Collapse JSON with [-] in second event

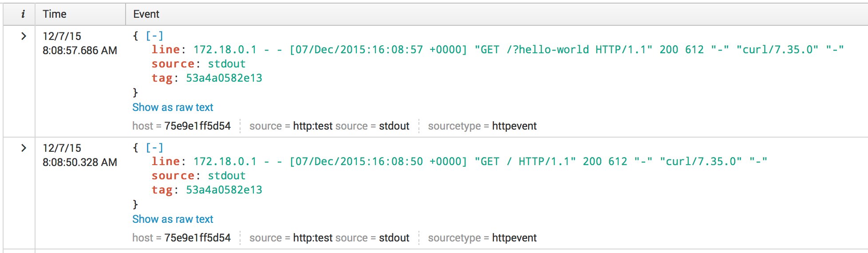154,148
